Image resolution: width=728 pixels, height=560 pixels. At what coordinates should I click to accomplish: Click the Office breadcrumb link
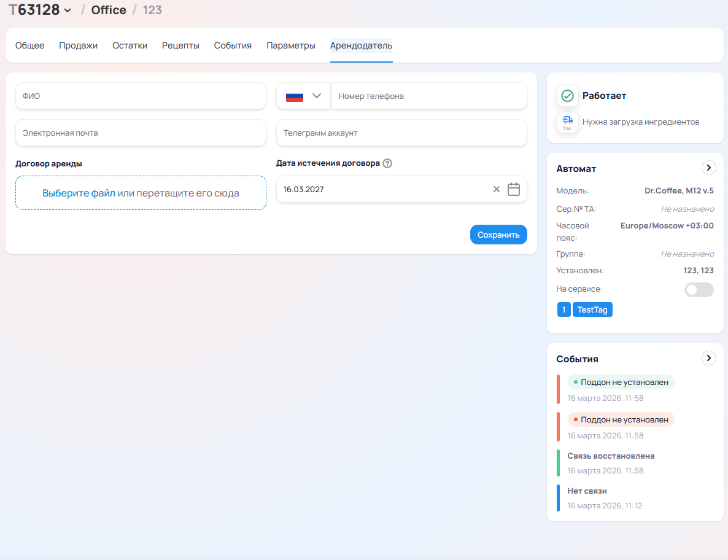109,10
